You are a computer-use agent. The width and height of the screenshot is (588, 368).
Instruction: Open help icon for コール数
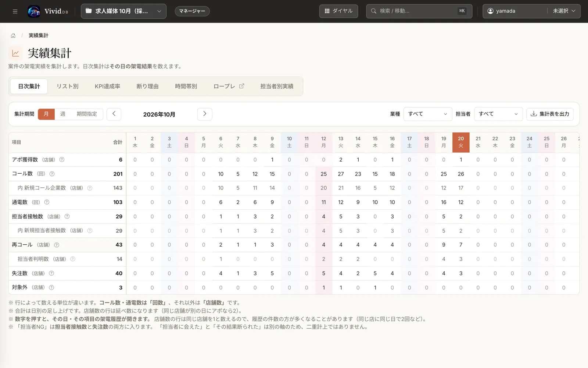click(x=52, y=174)
